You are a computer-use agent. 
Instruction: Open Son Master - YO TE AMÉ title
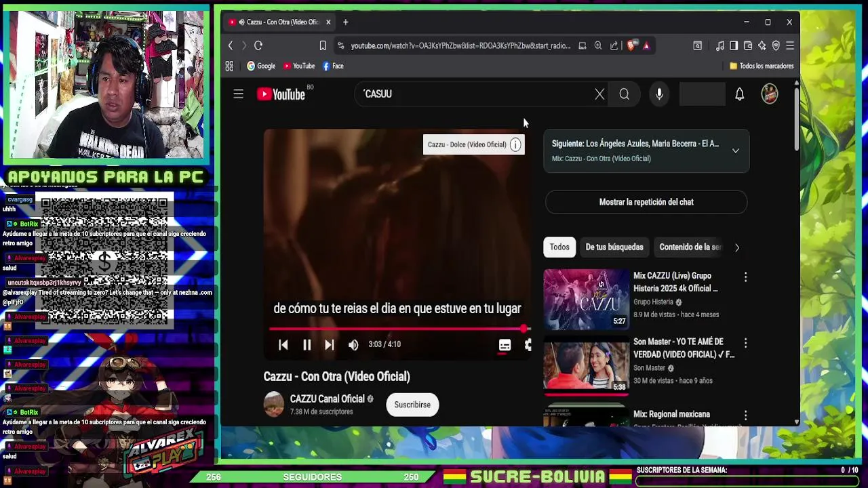click(x=684, y=348)
